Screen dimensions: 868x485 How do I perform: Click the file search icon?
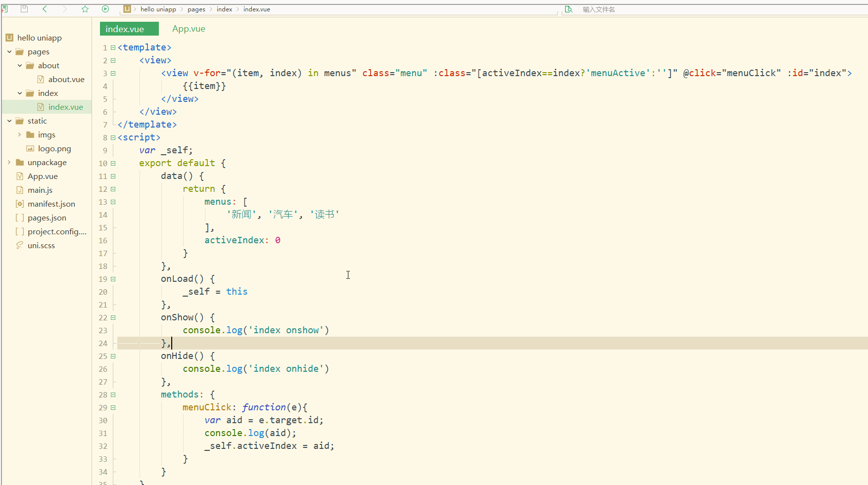[568, 9]
